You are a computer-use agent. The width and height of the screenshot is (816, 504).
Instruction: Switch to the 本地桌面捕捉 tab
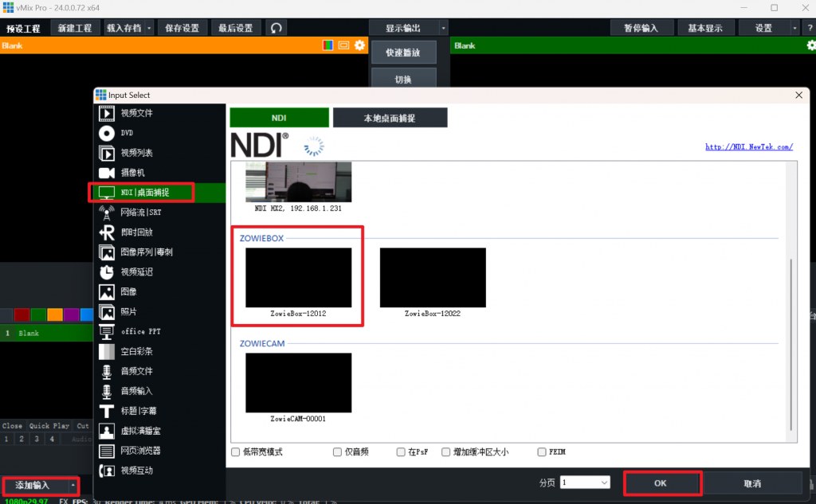(x=390, y=118)
